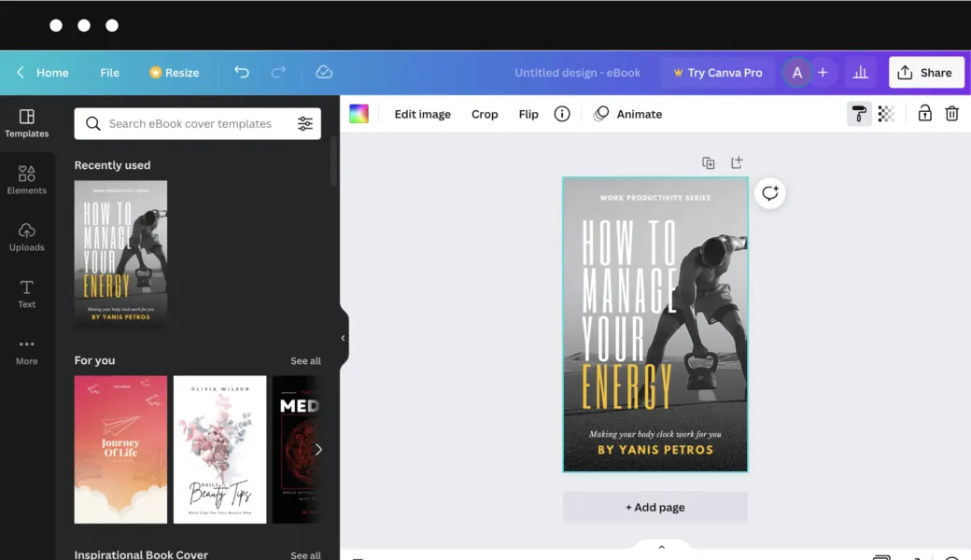Image resolution: width=971 pixels, height=560 pixels.
Task: Show next For you templates arrow
Action: [318, 449]
